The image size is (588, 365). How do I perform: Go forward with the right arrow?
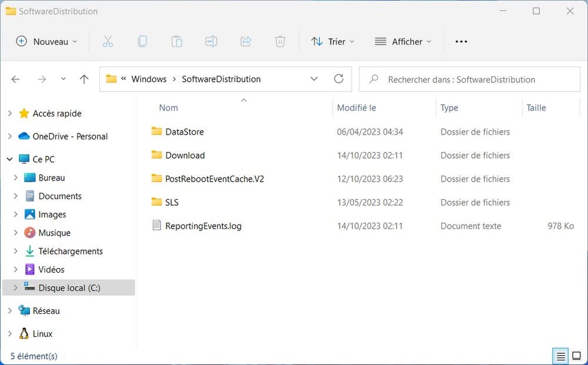[x=42, y=79]
